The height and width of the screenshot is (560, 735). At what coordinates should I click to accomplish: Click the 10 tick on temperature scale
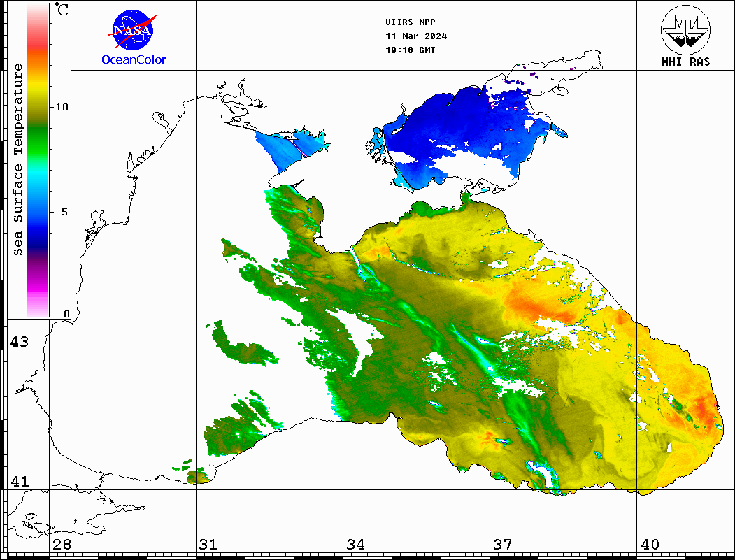[62, 107]
